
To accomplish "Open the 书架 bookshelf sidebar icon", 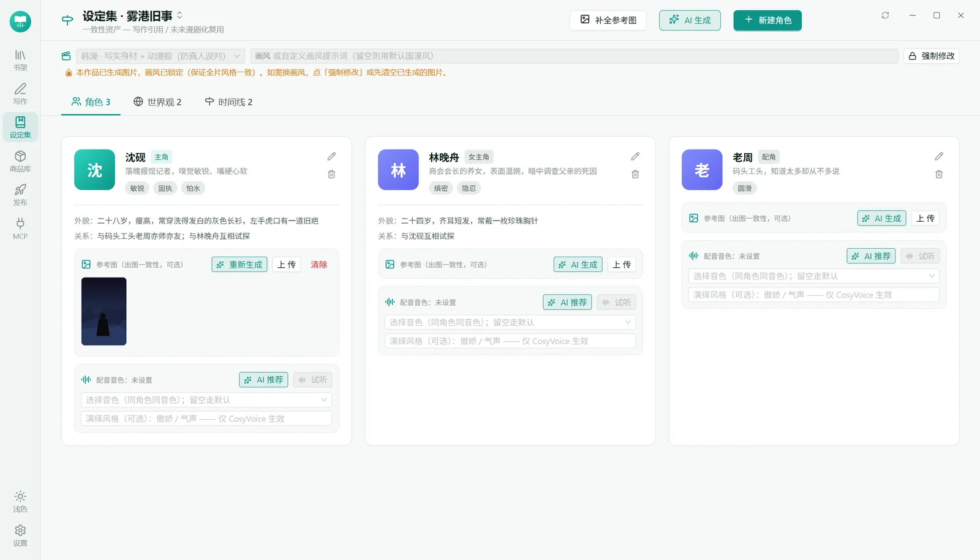I will pos(20,60).
